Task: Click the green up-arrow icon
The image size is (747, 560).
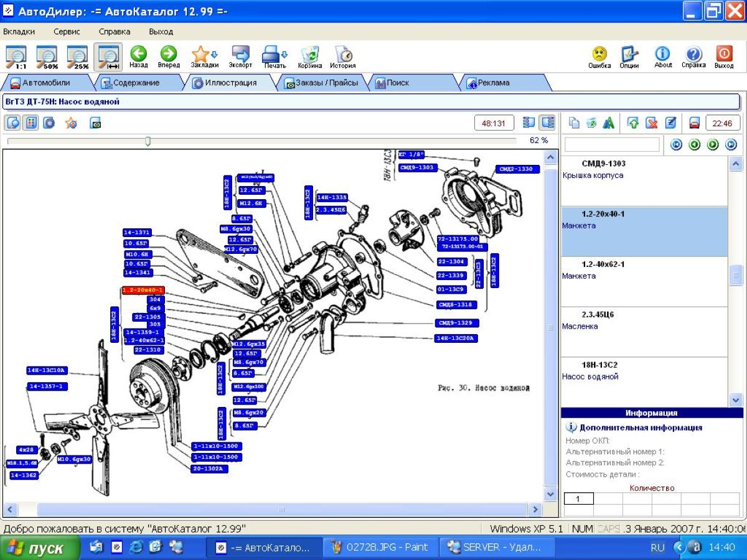Action: pos(633,123)
